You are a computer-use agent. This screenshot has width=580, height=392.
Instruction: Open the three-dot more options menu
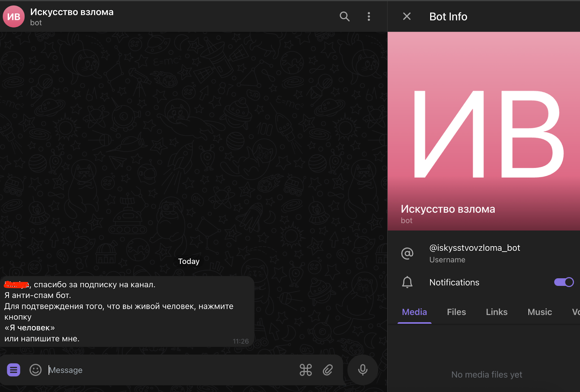point(369,16)
